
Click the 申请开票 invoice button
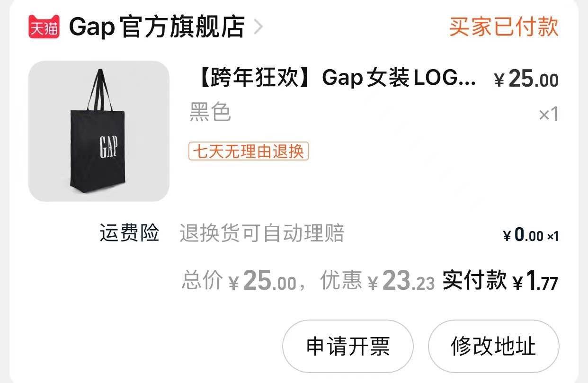[x=348, y=346]
